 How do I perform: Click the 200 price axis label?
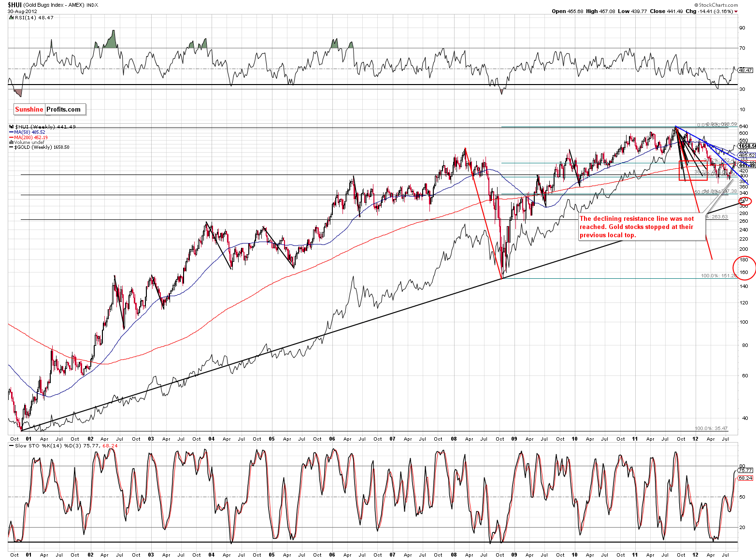click(743, 249)
